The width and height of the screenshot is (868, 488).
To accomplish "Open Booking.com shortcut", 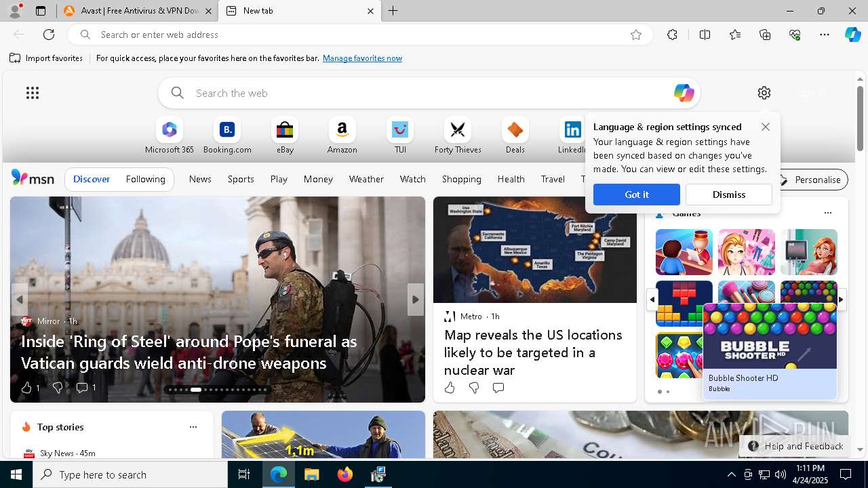I will click(227, 136).
